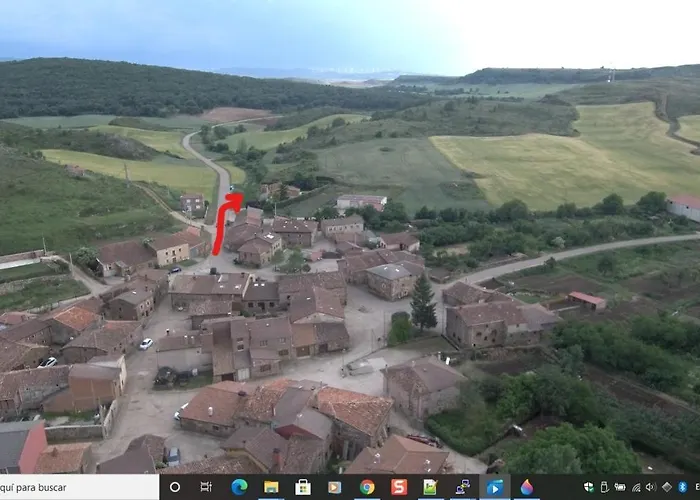This screenshot has width=700, height=500.
Task: Open the Wi-Fi network tray icon
Action: coord(637,487)
